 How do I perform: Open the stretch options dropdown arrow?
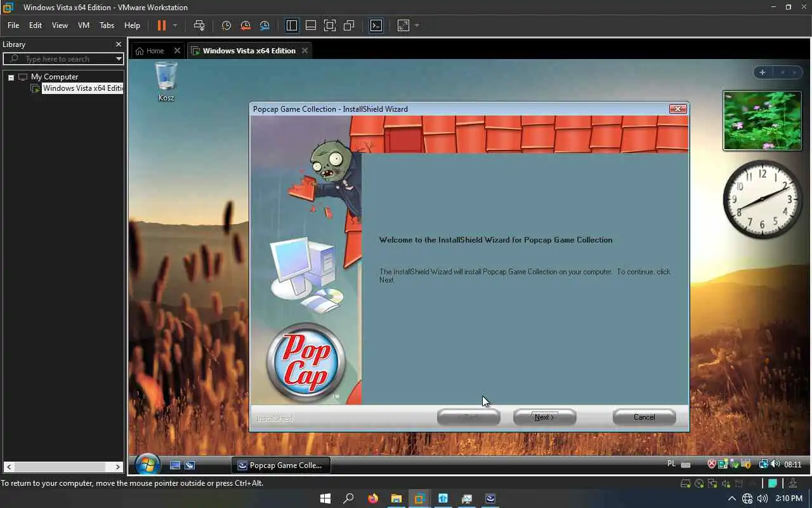point(417,25)
